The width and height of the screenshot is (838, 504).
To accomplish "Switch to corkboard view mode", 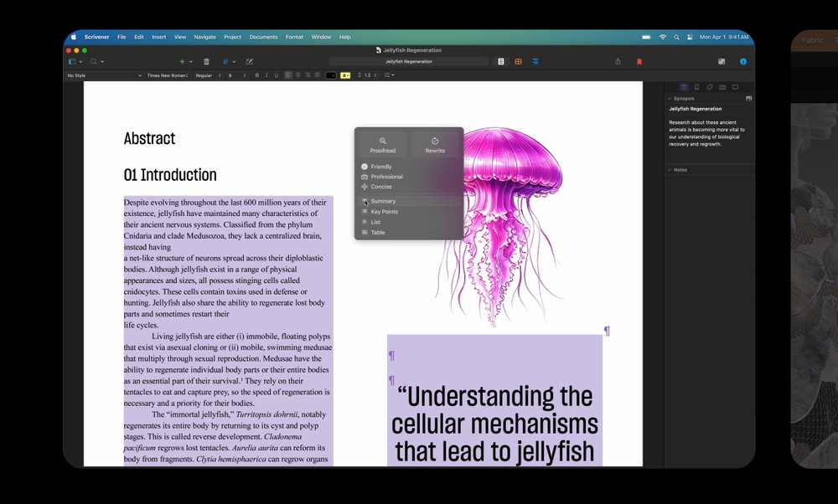I will [x=518, y=62].
